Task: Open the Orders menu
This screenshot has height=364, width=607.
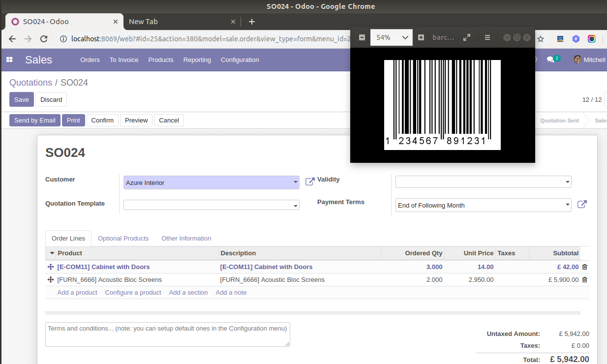Action: tap(90, 60)
